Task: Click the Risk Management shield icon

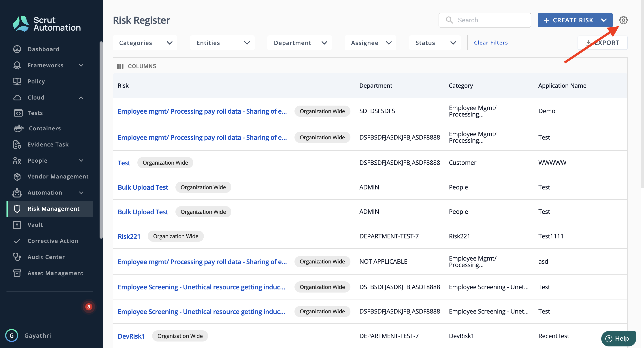Action: tap(17, 209)
